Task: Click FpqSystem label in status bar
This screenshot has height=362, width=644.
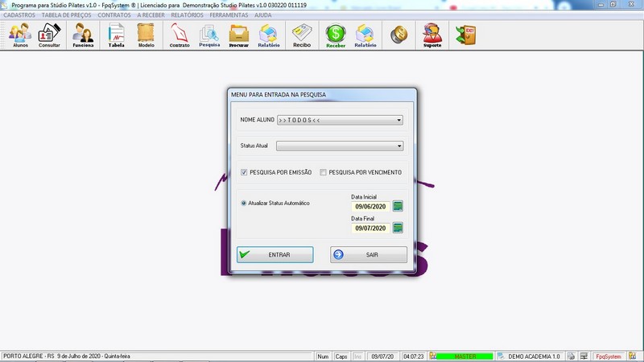Action: pyautogui.click(x=609, y=356)
